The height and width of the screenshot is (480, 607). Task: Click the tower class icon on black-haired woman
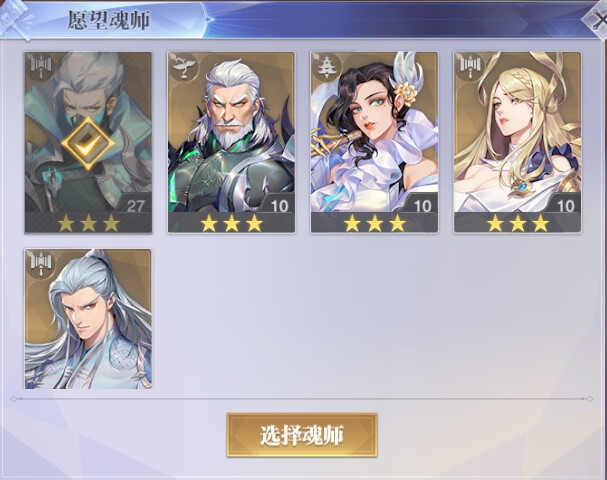[327, 67]
